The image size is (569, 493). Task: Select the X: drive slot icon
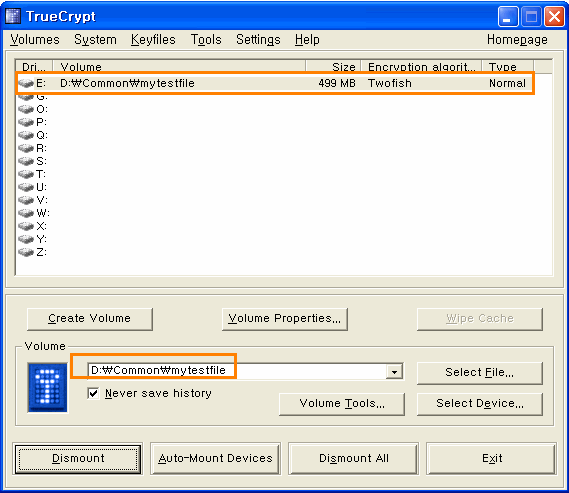coord(26,226)
